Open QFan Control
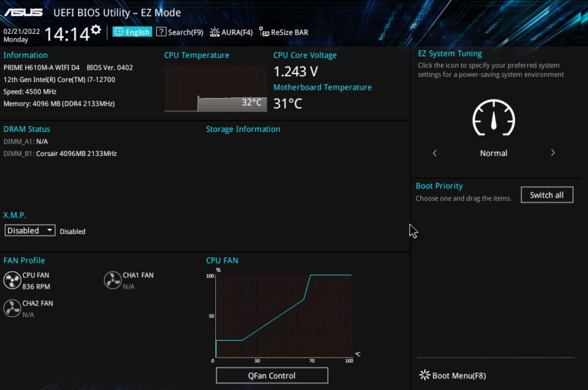Viewport: 588px width, 390px height. coord(272,376)
